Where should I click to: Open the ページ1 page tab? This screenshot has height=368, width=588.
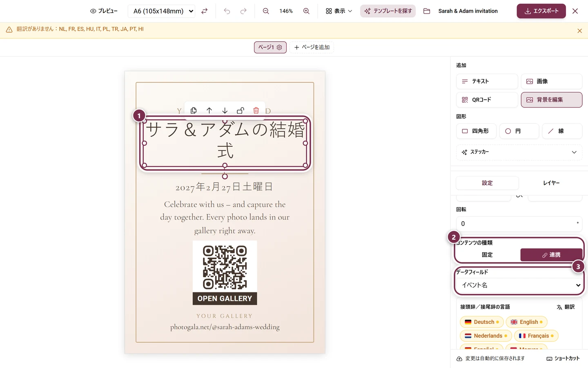coord(270,47)
